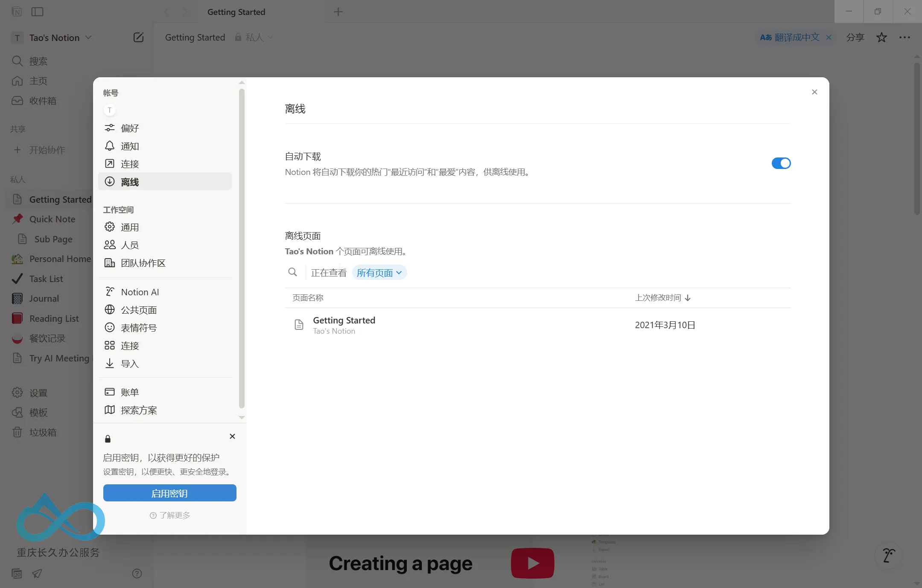Open 通用 general workspace settings
Image resolution: width=922 pixels, height=588 pixels.
tap(165, 227)
